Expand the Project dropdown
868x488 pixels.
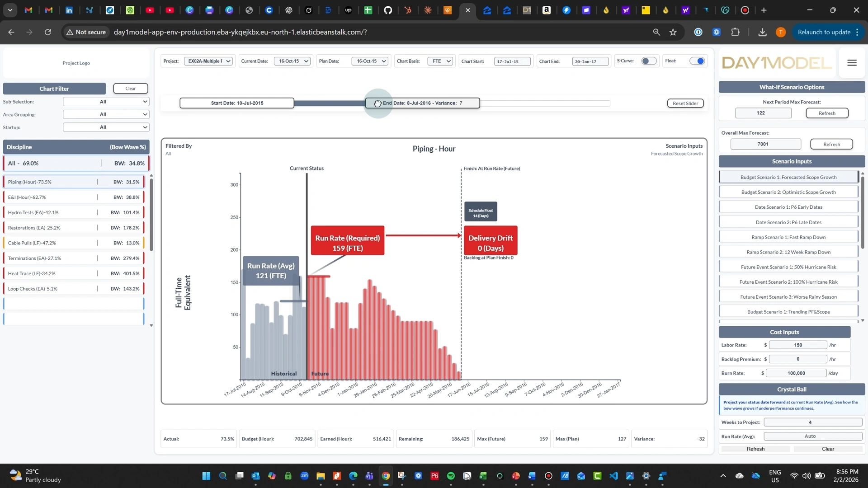(208, 61)
